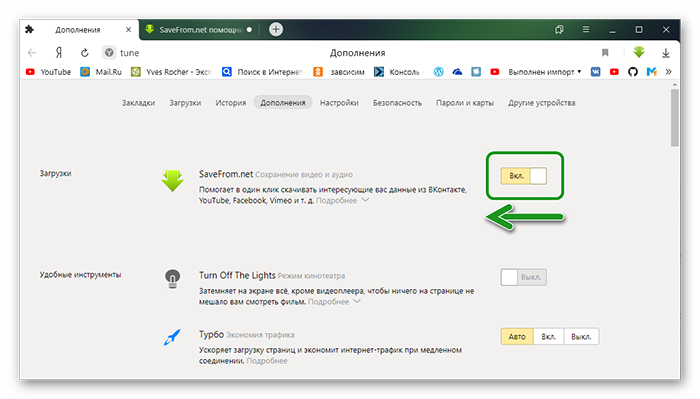Viewport: 700px width, 399px height.
Task: Open the Пароли и карты section
Action: pos(465,103)
